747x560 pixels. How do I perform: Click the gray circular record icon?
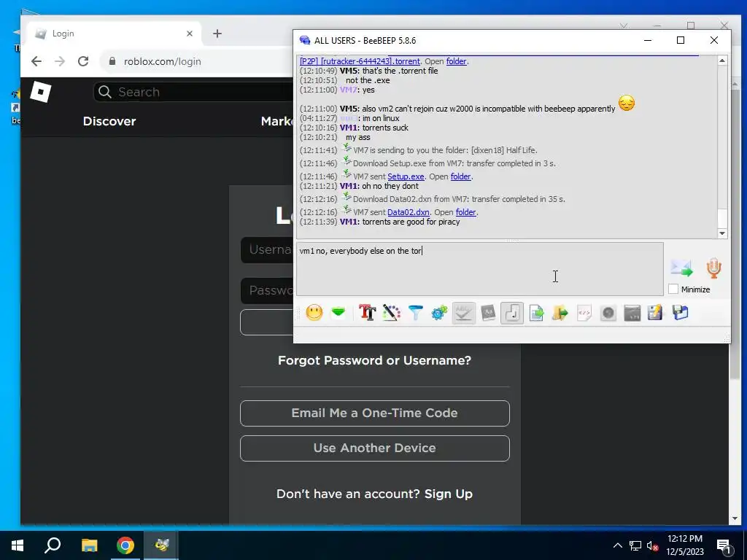click(608, 313)
